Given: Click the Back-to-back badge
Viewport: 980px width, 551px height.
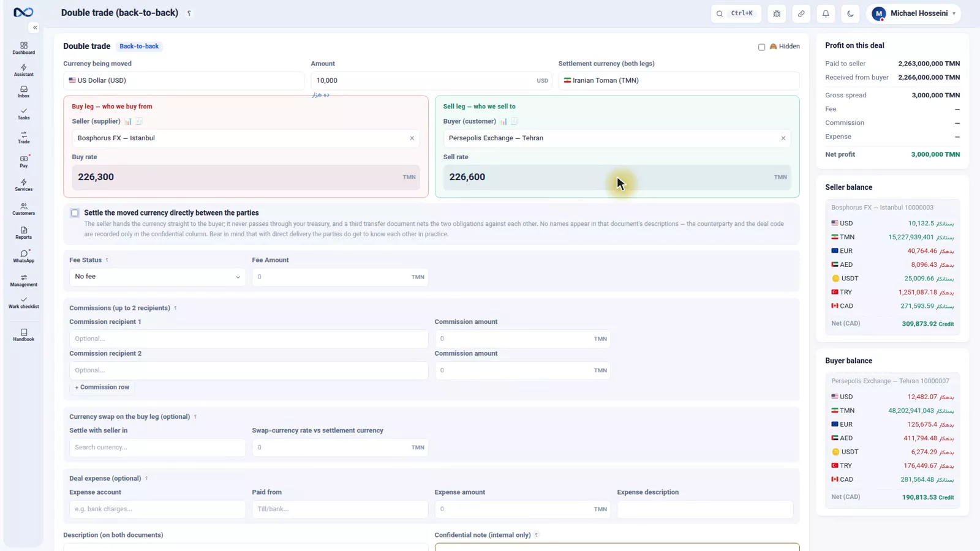Looking at the screenshot, I should [139, 47].
